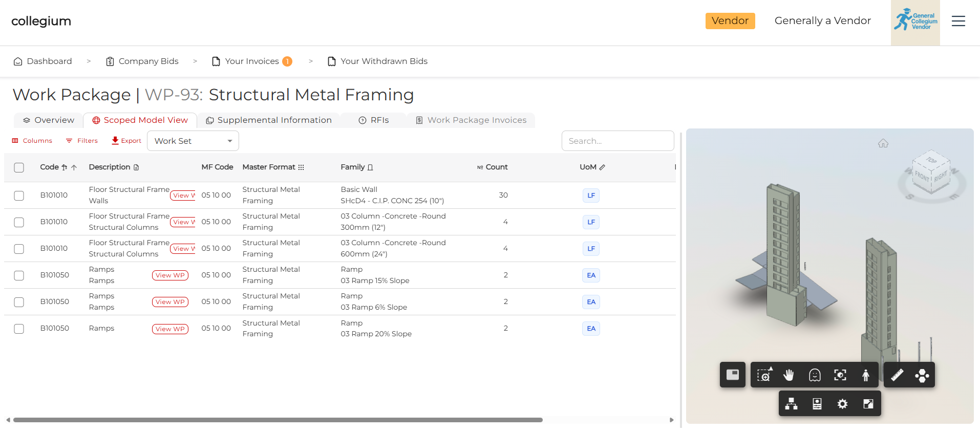Check the 300mm column row checkbox

tap(19, 222)
